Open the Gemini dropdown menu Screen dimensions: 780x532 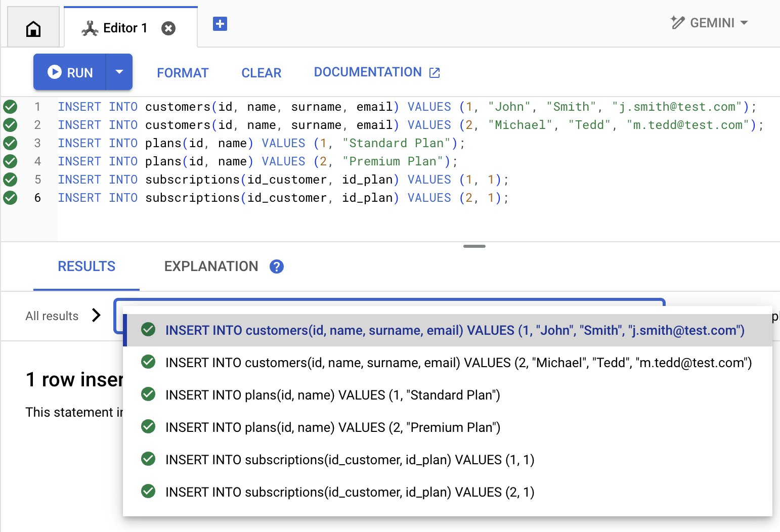744,23
